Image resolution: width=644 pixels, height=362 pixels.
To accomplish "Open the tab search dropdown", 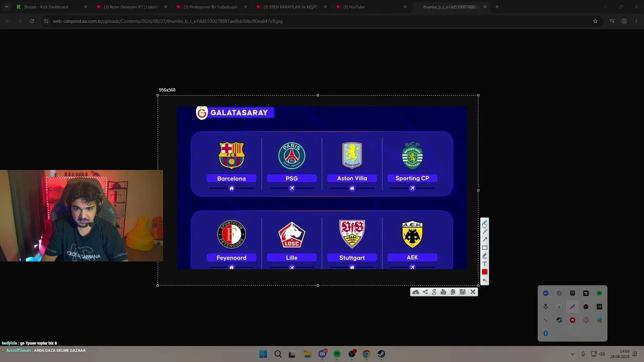I will tap(7, 7).
